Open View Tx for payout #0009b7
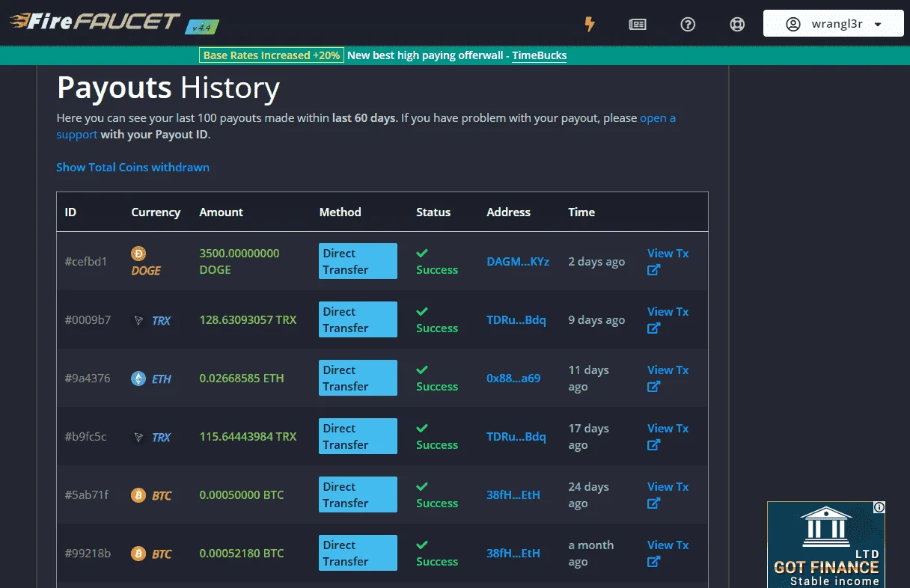This screenshot has height=588, width=910. (x=668, y=319)
